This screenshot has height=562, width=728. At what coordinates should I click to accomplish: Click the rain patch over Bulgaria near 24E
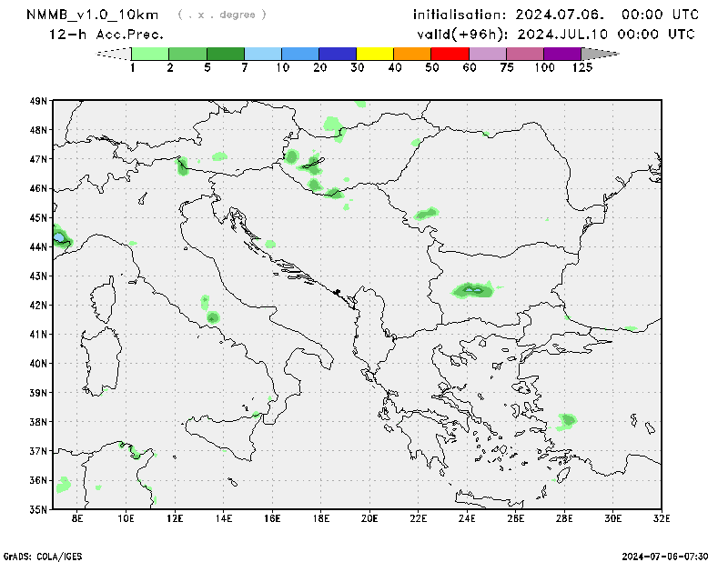coord(474,290)
